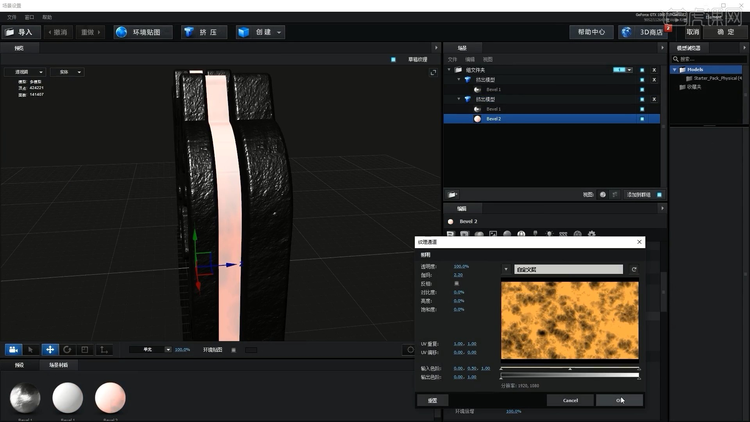Delete the second extrusion model with X
This screenshot has width=750, height=422.
pos(654,99)
